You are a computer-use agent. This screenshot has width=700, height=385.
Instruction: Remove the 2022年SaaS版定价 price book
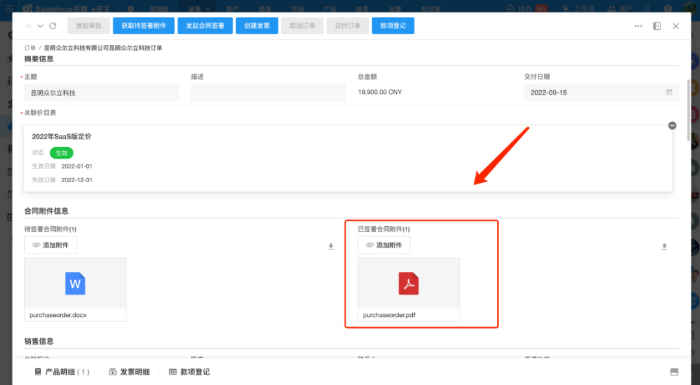(x=672, y=126)
